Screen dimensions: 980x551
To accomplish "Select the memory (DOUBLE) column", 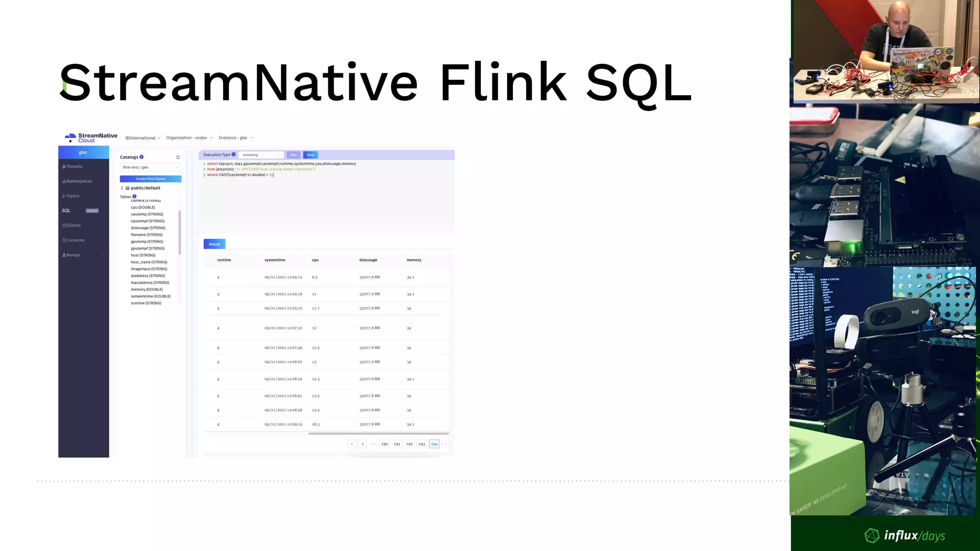I will click(147, 289).
